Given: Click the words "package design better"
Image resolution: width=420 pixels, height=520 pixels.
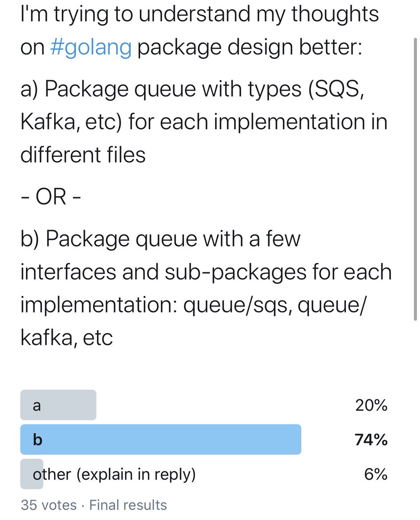Looking at the screenshot, I should [x=249, y=47].
